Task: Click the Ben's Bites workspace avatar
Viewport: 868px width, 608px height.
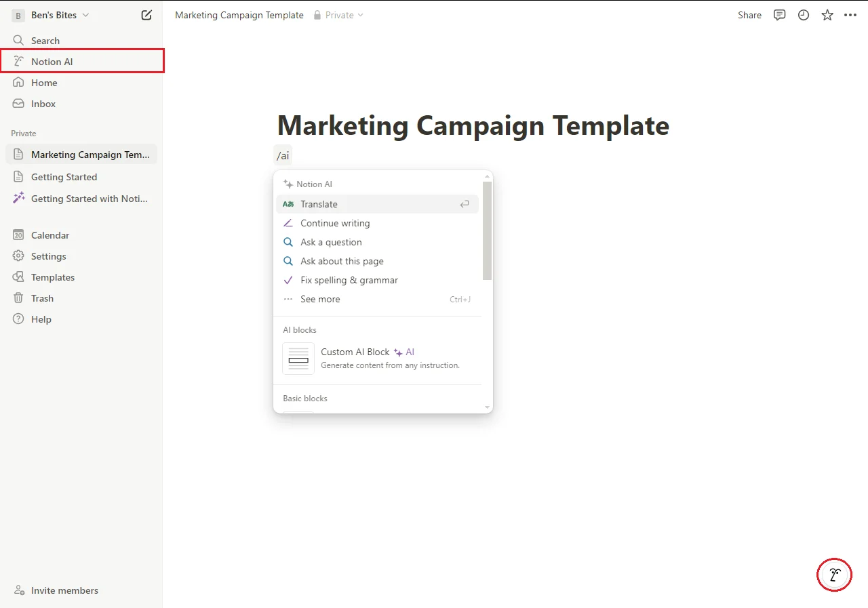Action: click(18, 15)
